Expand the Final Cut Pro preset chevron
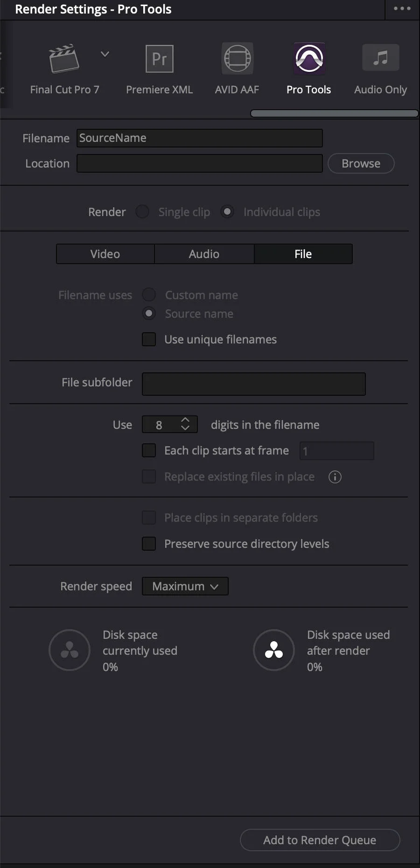This screenshot has height=868, width=420. point(105,54)
